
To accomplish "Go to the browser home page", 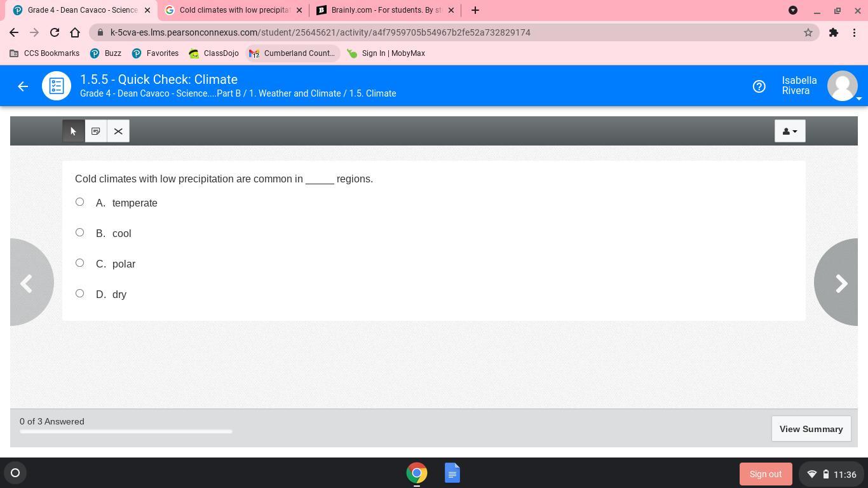I will click(x=75, y=32).
